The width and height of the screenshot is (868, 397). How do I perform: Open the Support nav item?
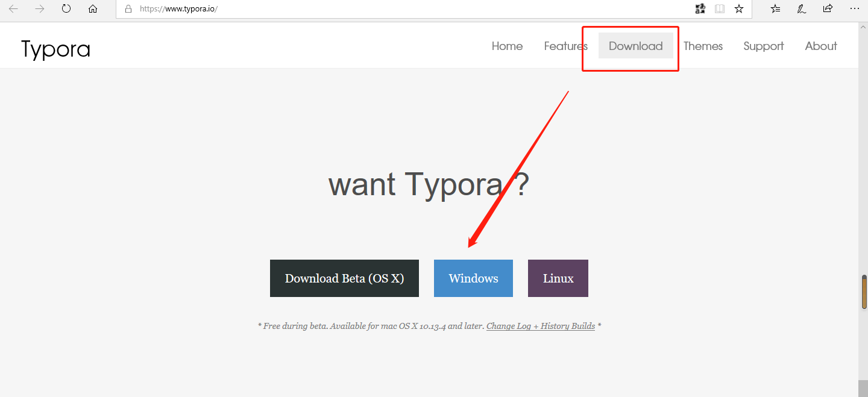(x=764, y=46)
